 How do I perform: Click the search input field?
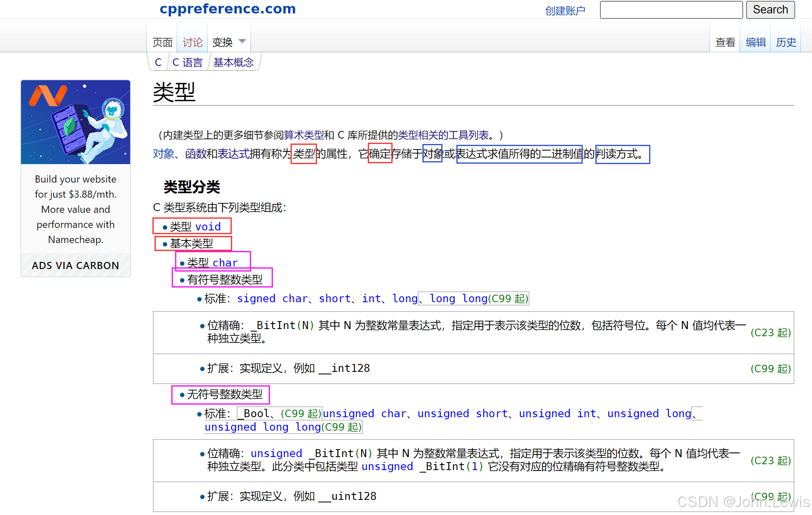[x=671, y=10]
